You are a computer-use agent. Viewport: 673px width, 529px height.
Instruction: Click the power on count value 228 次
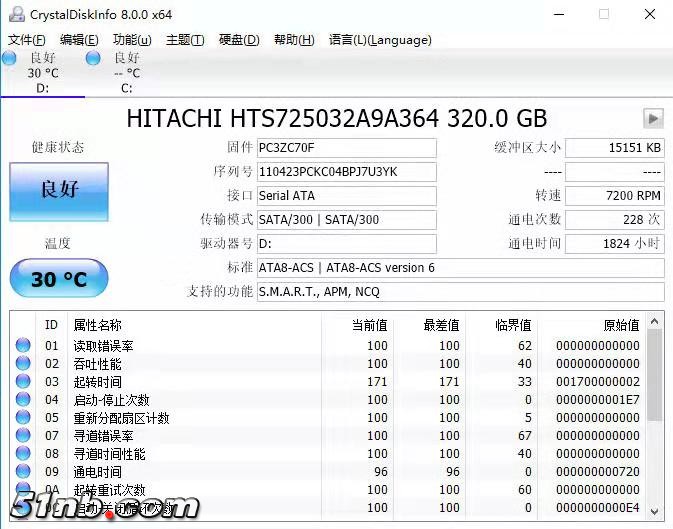click(615, 220)
